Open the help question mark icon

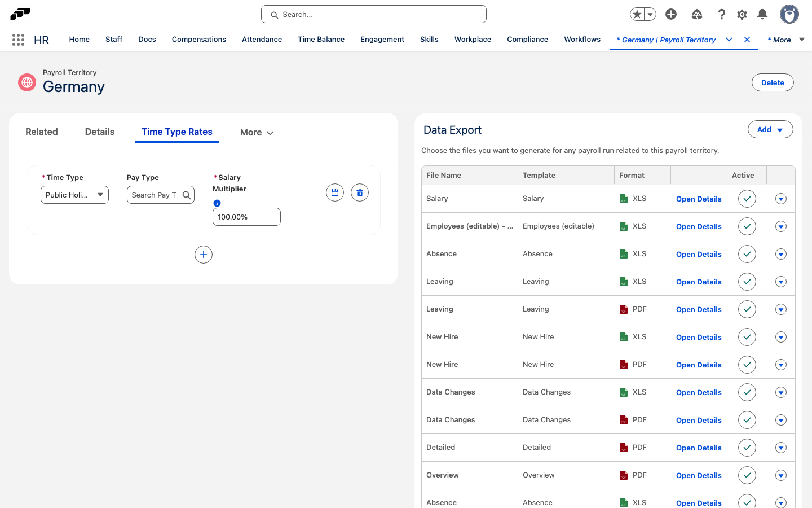pyautogui.click(x=722, y=14)
